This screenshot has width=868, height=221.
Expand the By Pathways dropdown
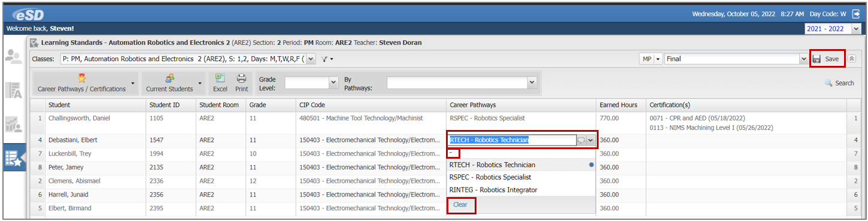(461, 82)
